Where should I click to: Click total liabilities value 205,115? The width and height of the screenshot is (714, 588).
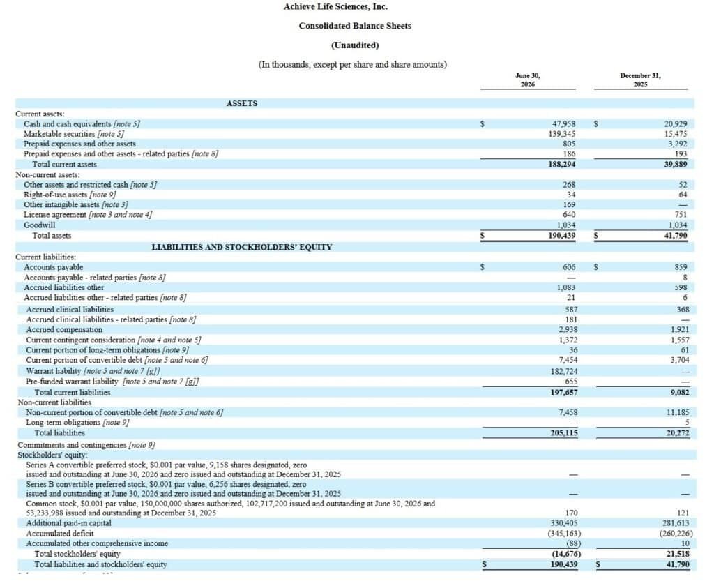point(564,433)
